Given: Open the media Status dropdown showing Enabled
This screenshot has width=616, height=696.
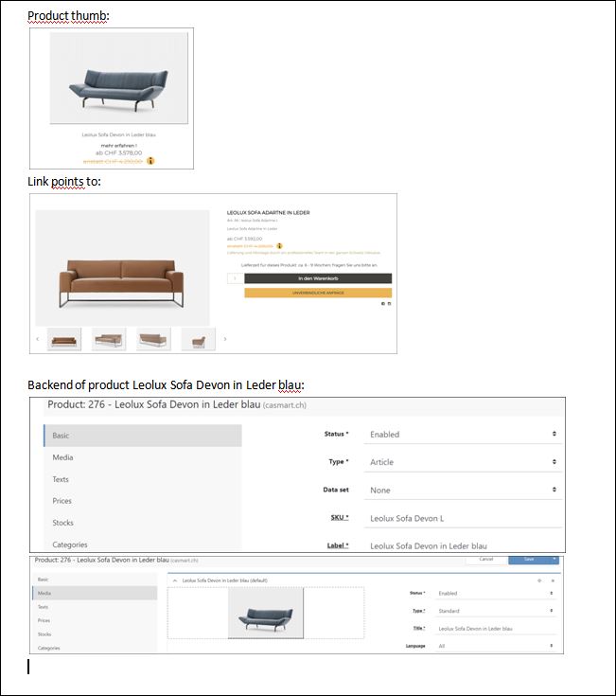Looking at the screenshot, I should 496,594.
